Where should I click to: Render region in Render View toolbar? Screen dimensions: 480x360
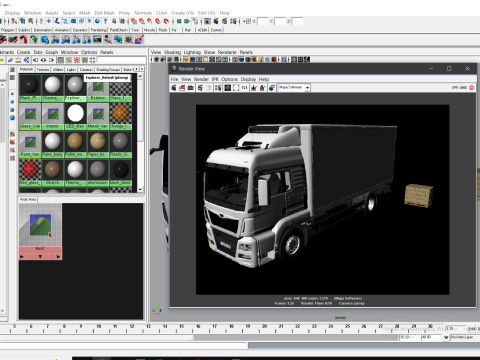tap(182, 88)
